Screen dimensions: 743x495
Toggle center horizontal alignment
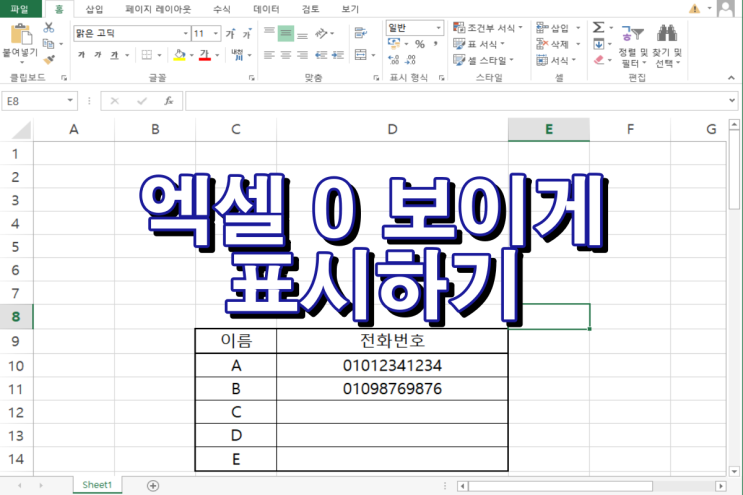286,55
